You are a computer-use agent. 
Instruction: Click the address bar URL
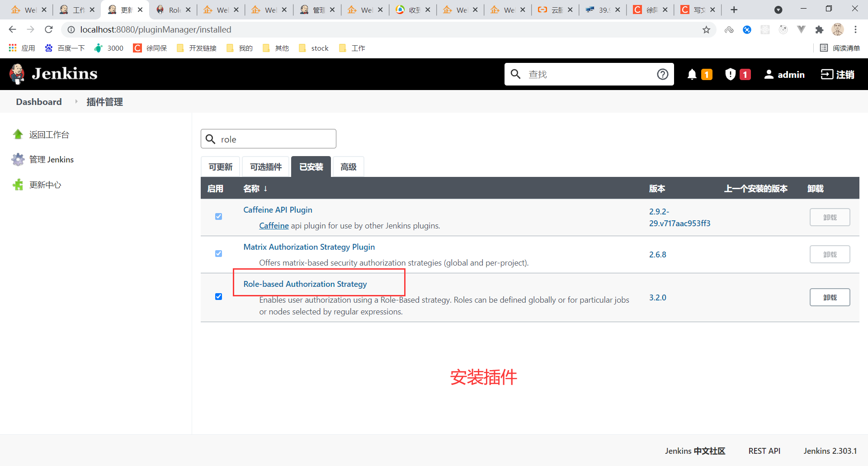tap(156, 29)
